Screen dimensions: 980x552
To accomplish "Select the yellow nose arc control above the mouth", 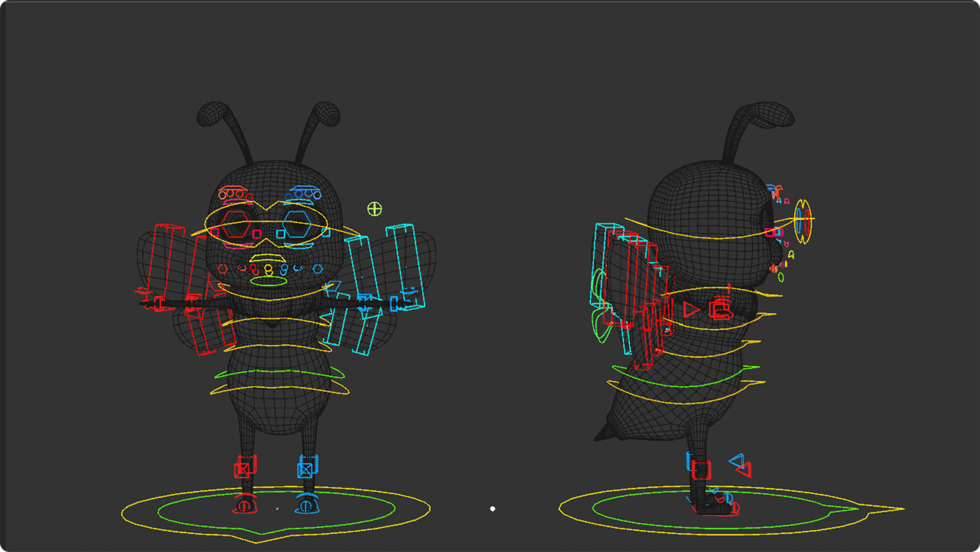I will point(267,258).
